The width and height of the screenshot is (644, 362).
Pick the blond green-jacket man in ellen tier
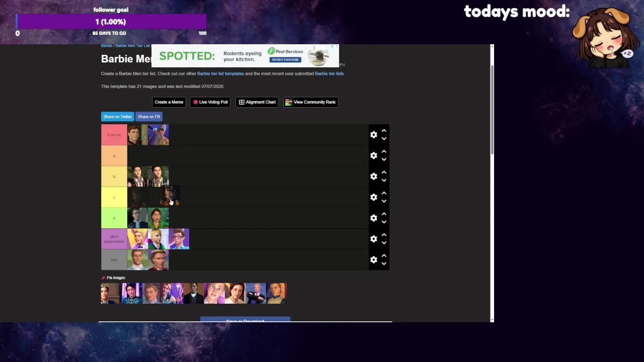click(x=158, y=239)
